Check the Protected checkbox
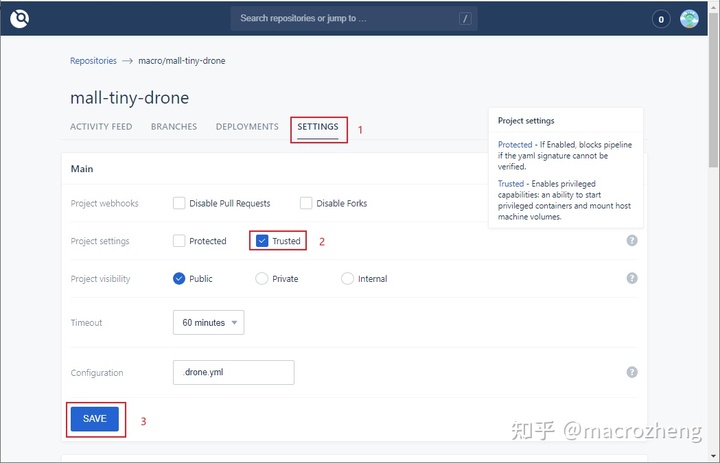Screen dimensions: 720x463 tap(179, 241)
